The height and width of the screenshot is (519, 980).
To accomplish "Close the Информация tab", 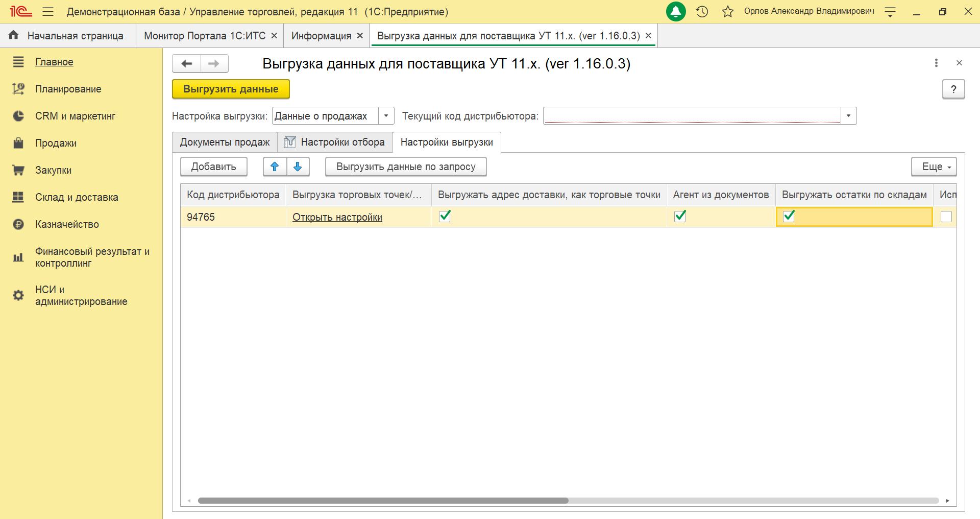I will point(360,36).
